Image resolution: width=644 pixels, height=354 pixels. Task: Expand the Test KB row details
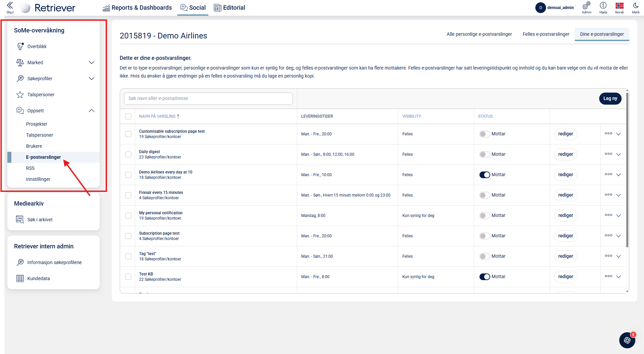pyautogui.click(x=619, y=277)
